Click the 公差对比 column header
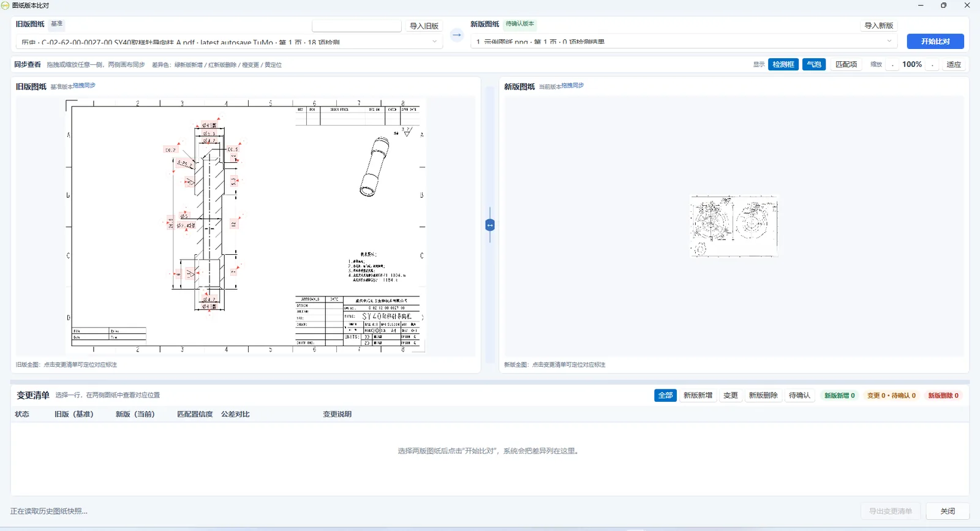The height and width of the screenshot is (531, 980). [235, 415]
